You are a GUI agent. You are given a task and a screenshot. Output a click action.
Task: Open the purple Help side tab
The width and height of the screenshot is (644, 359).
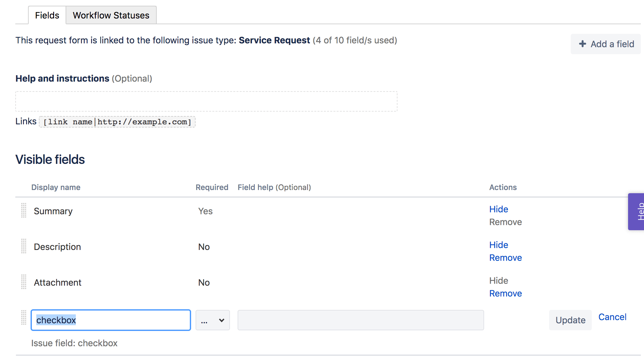click(x=636, y=211)
